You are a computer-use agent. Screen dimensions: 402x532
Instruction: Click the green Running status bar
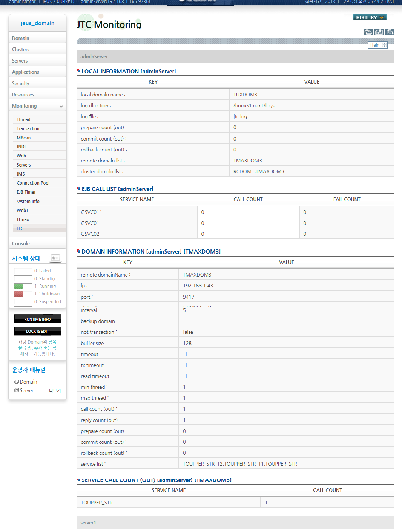pos(19,286)
